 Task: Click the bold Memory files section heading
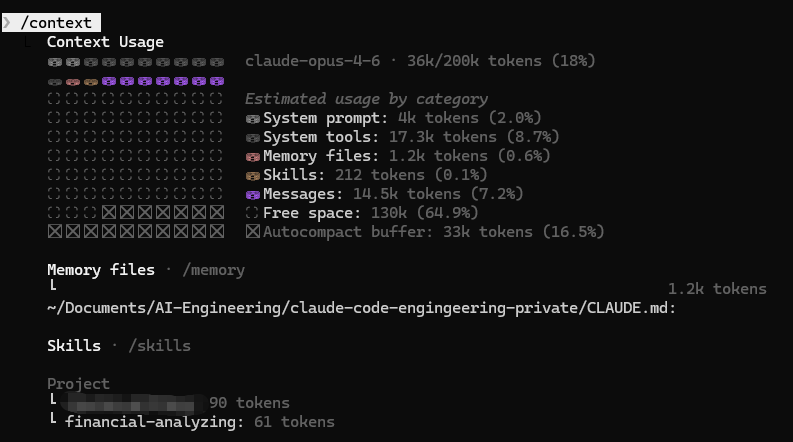point(101,270)
